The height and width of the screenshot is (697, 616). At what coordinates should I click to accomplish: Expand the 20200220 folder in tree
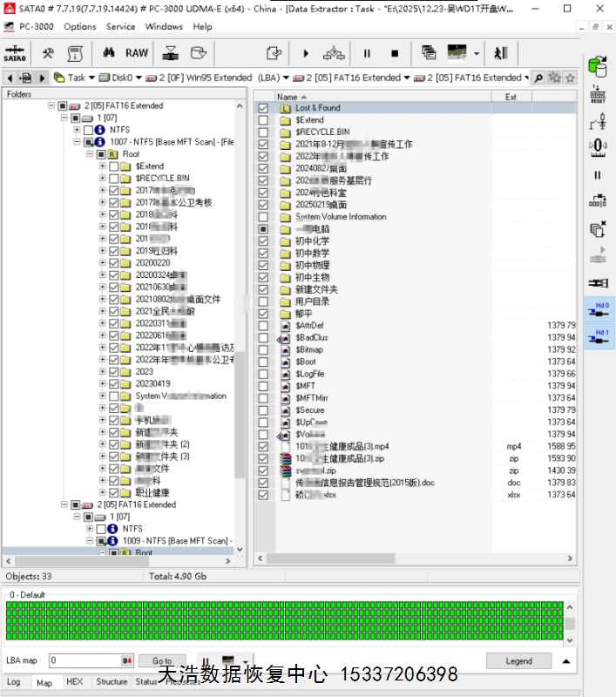click(103, 262)
